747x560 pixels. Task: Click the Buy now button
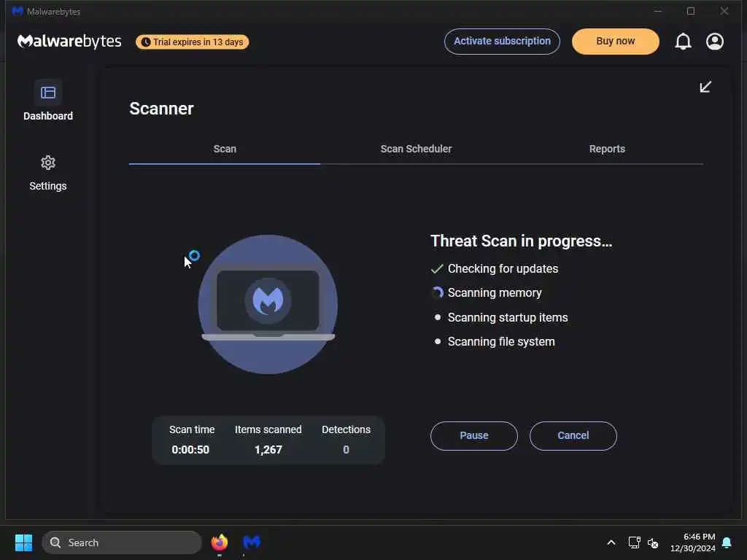pyautogui.click(x=616, y=42)
